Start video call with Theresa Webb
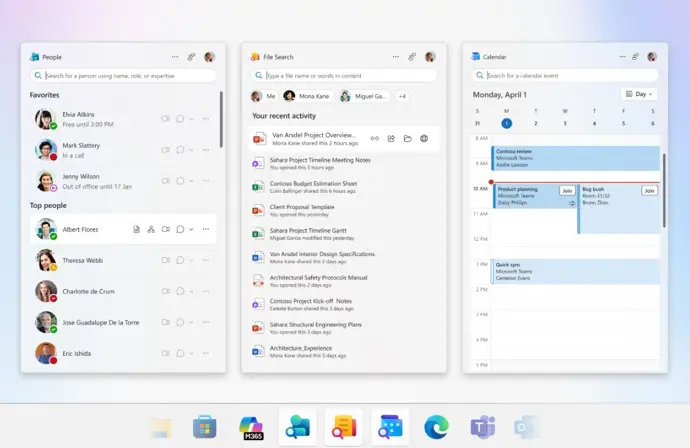 (165, 261)
